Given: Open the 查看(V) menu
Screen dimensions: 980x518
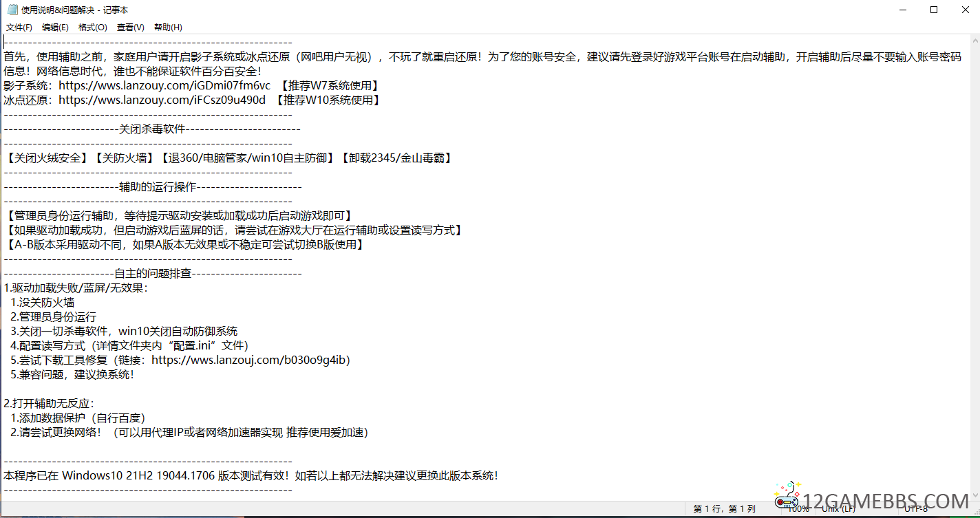Looking at the screenshot, I should 130,28.
